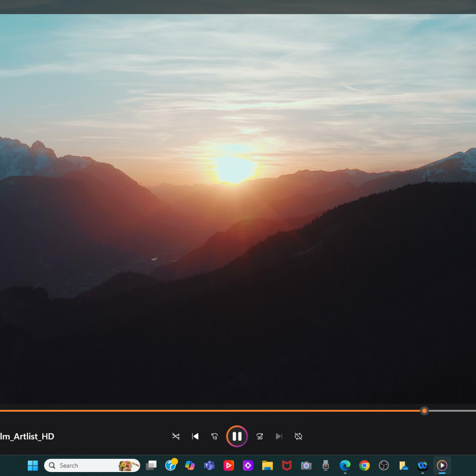This screenshot has height=476, width=476.
Task: Go to the previous track
Action: click(x=195, y=436)
